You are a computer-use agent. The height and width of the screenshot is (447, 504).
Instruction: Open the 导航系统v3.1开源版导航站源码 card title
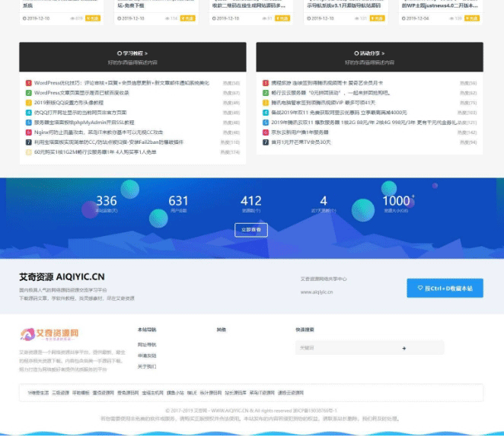344,5
